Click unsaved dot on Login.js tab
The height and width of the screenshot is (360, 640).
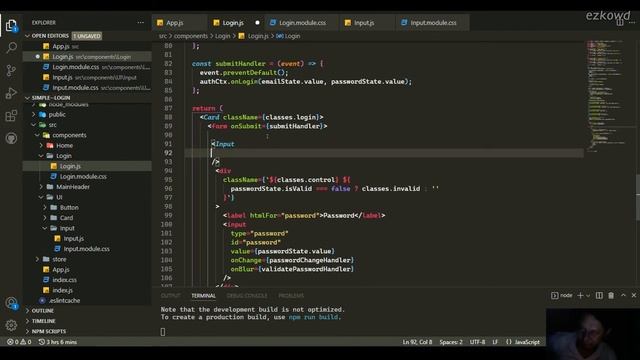(257, 23)
